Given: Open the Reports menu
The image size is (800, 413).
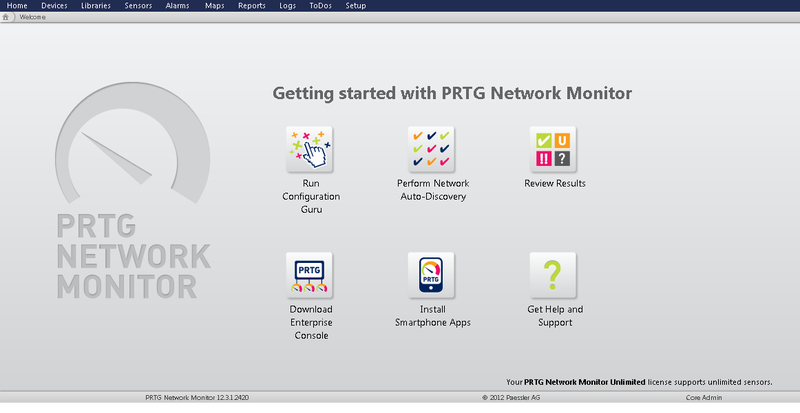Looking at the screenshot, I should click(x=252, y=6).
